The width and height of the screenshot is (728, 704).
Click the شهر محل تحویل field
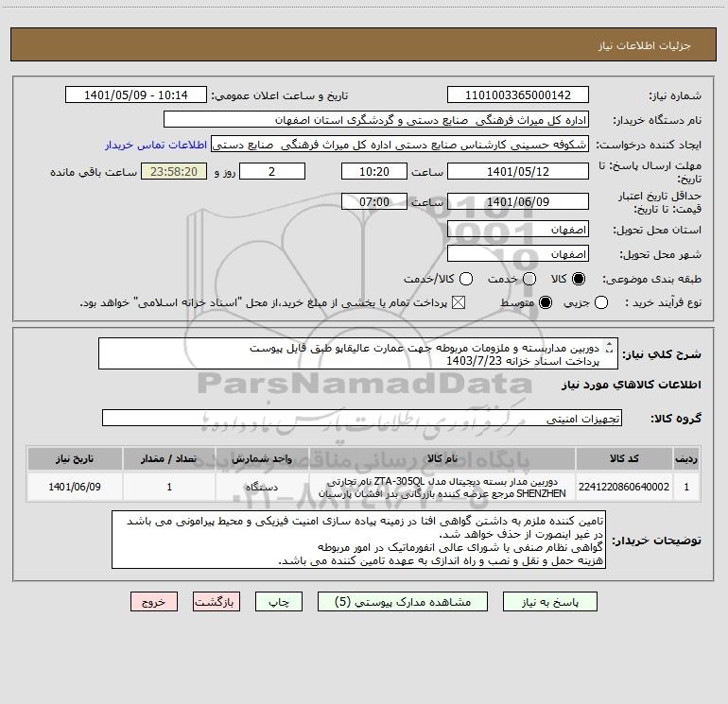pos(518,254)
